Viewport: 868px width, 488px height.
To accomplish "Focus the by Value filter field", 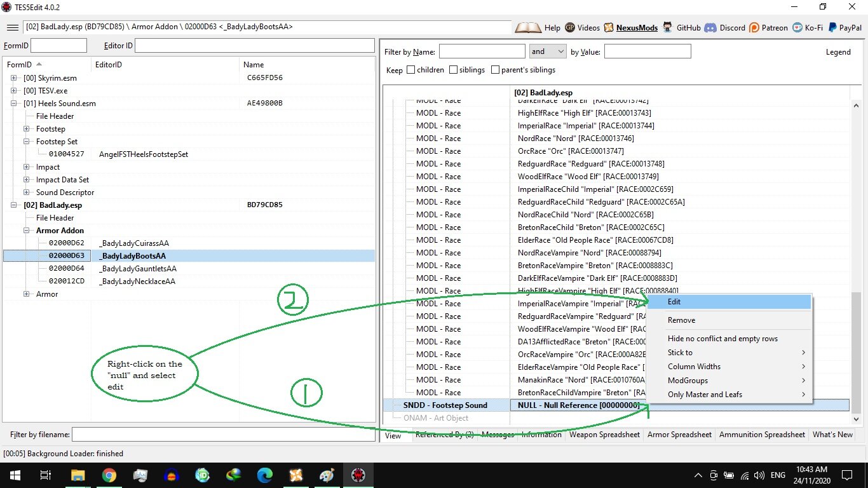I will click(x=648, y=51).
